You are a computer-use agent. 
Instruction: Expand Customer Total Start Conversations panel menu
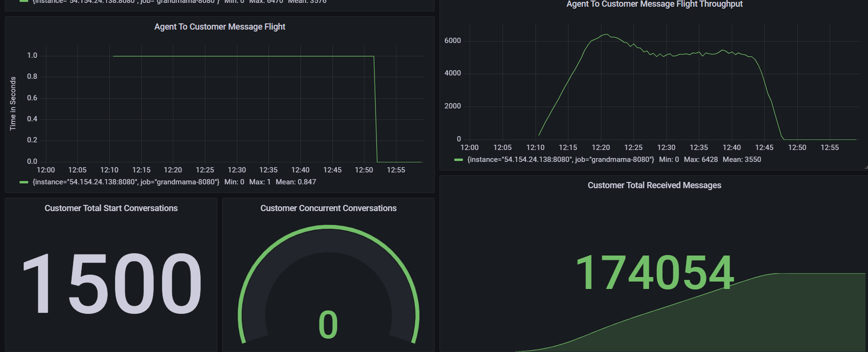(x=111, y=208)
